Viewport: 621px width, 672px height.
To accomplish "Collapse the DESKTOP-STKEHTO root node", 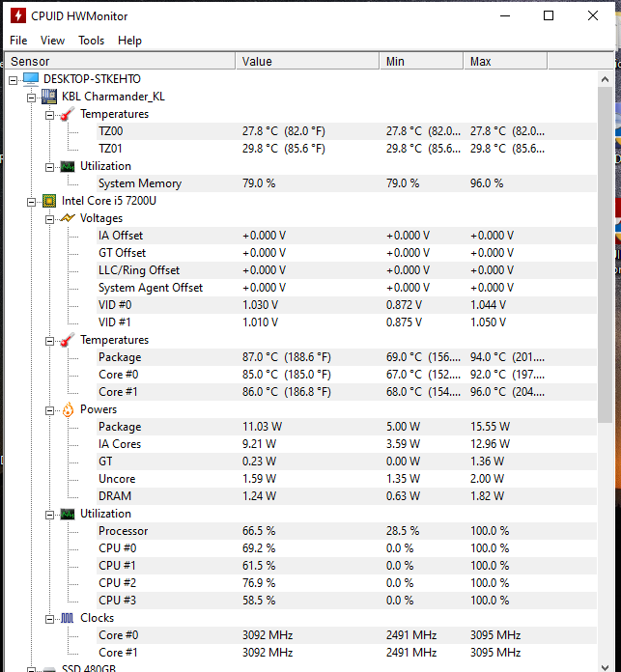I will (14, 80).
